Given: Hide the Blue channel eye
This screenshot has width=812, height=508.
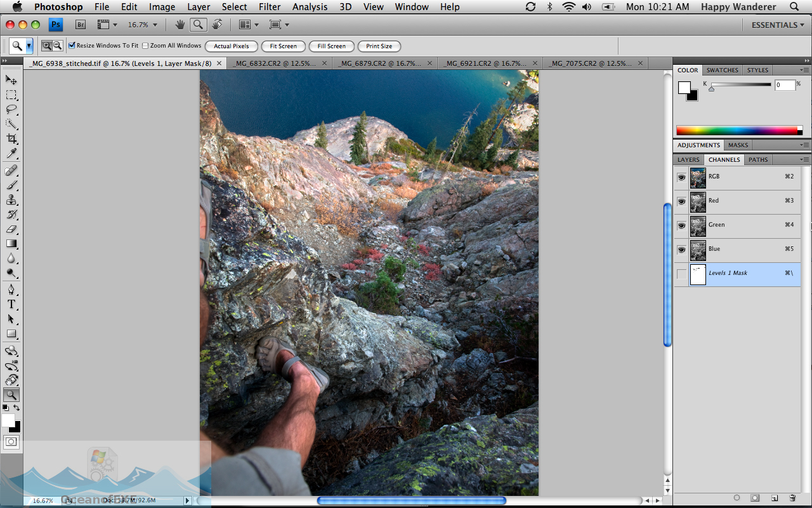Looking at the screenshot, I should tap(681, 250).
